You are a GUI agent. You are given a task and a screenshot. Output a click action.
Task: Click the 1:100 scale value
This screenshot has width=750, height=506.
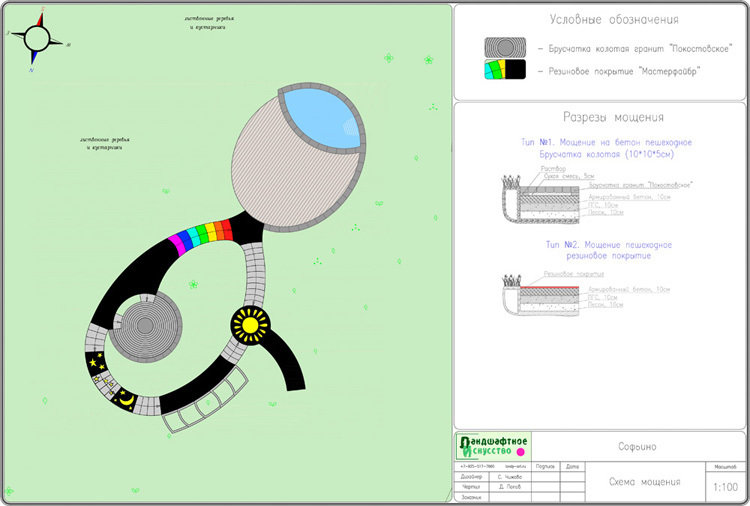tap(725, 487)
